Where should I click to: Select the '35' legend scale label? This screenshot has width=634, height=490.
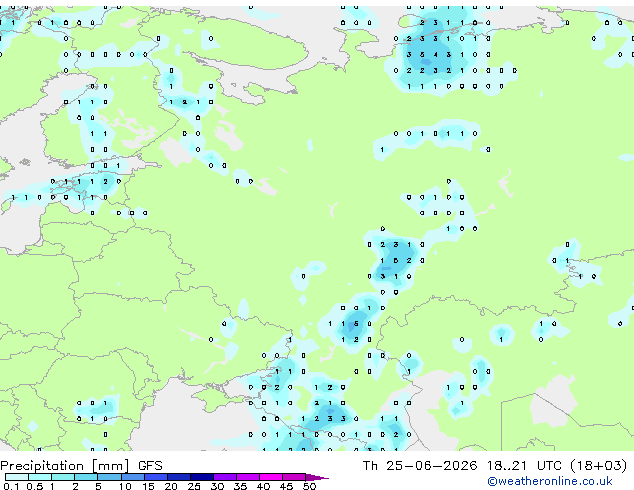click(240, 486)
